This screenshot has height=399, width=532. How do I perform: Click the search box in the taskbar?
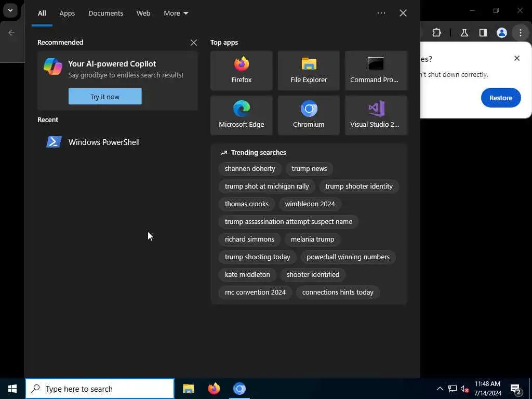point(100,389)
